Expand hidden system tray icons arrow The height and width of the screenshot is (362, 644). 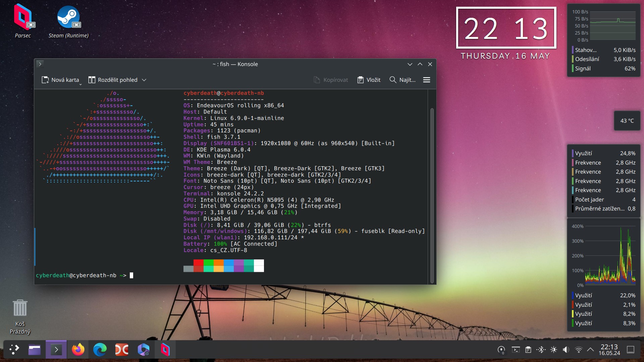click(x=590, y=350)
